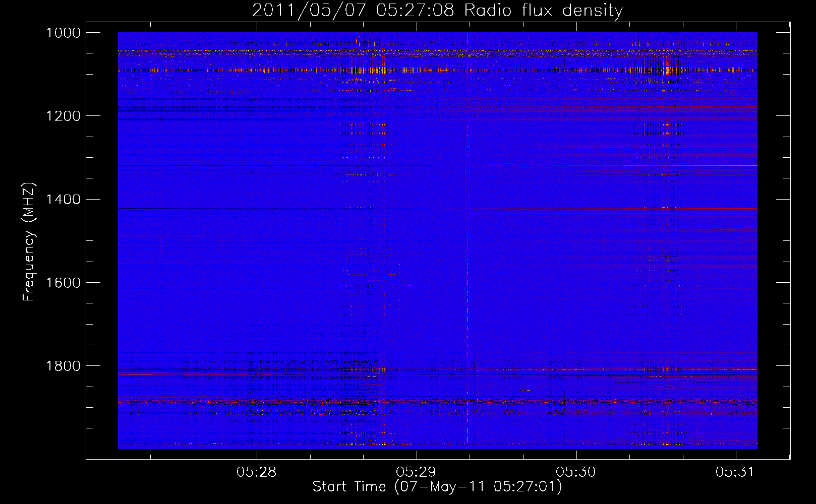Click the 05:31 time tick label

pyautogui.click(x=735, y=472)
